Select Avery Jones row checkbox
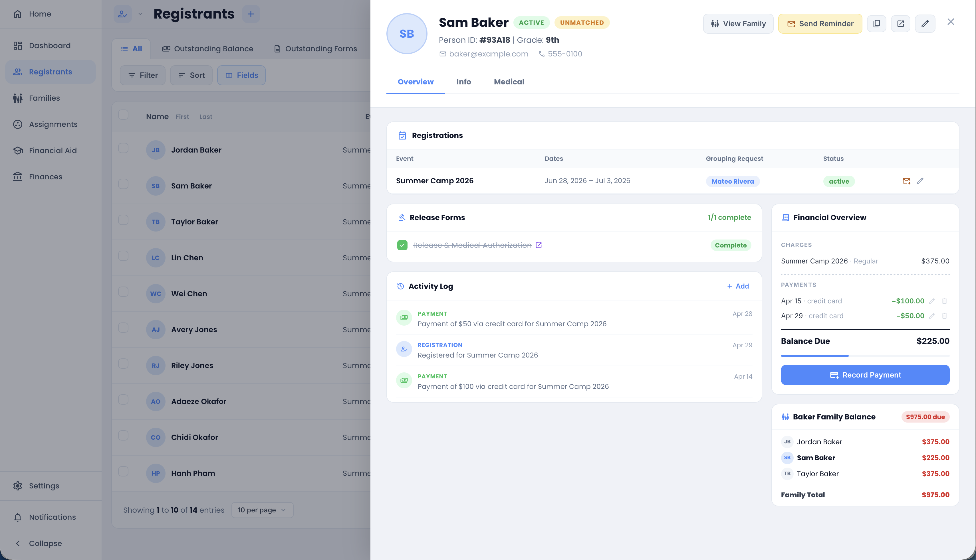Viewport: 976px width, 560px height. click(123, 328)
